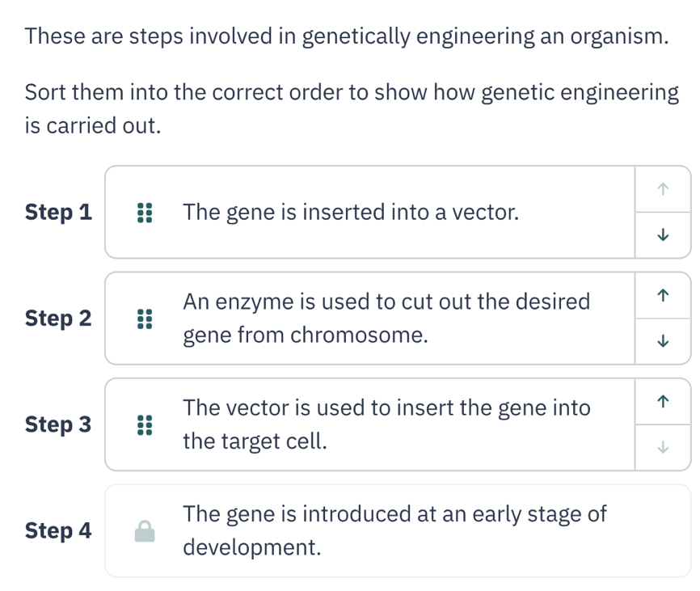Select the 'gene is inserted into a vector' card
This screenshot has height=591, width=700.
point(350,213)
